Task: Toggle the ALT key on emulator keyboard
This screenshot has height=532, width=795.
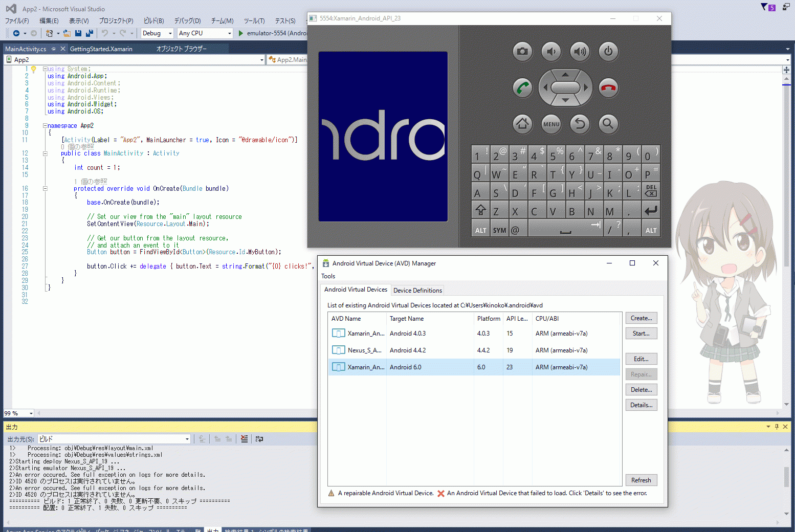Action: pos(480,230)
